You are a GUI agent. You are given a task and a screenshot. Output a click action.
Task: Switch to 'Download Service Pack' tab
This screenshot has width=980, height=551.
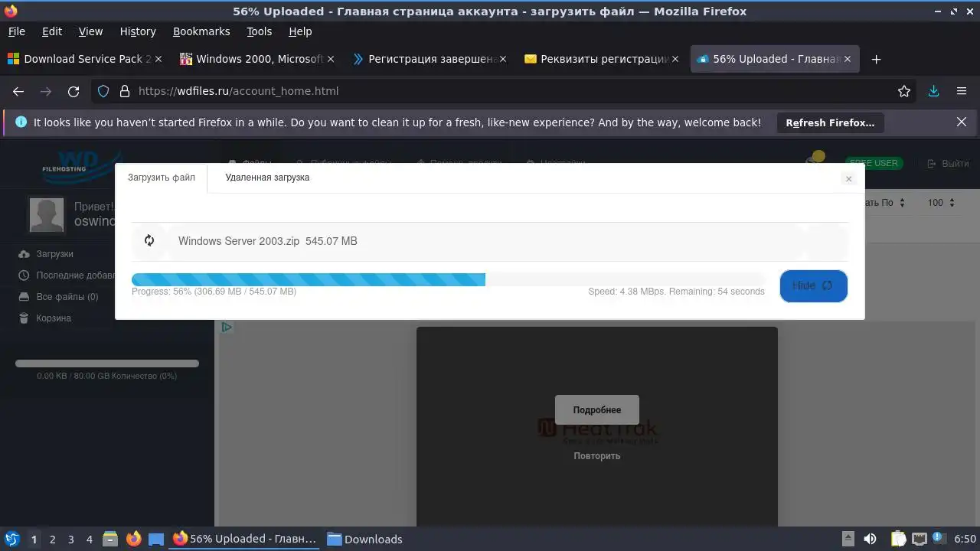click(86, 59)
